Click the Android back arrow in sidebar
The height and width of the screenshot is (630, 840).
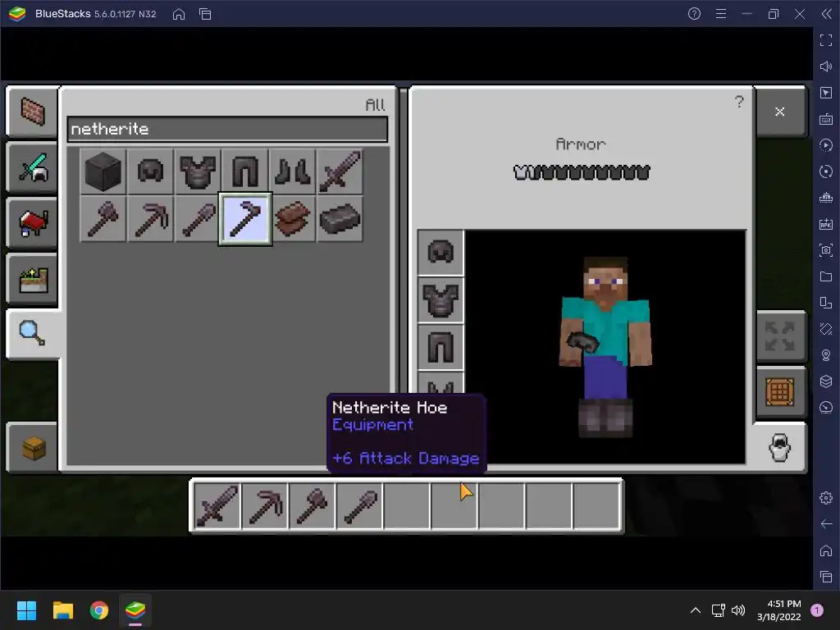coord(826,524)
